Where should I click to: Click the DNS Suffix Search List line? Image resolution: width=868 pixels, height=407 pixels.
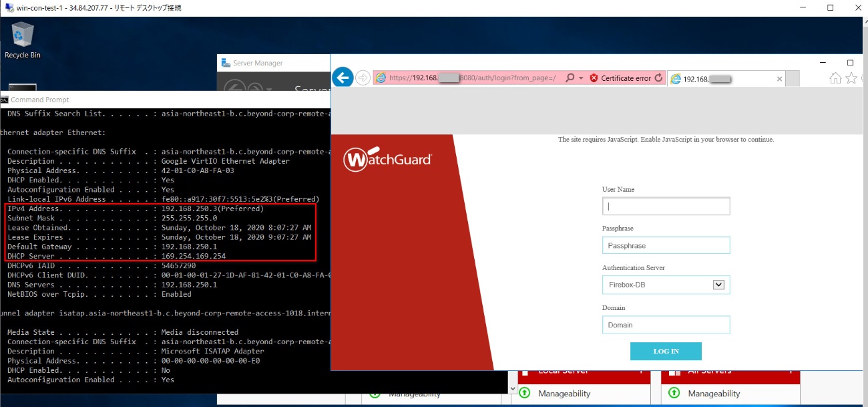pos(168,114)
